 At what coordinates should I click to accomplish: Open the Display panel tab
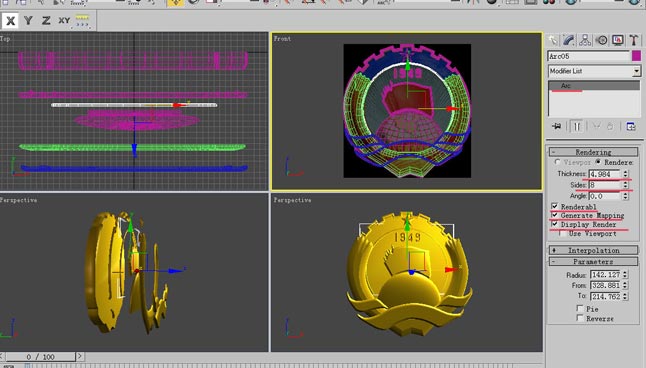[618, 40]
